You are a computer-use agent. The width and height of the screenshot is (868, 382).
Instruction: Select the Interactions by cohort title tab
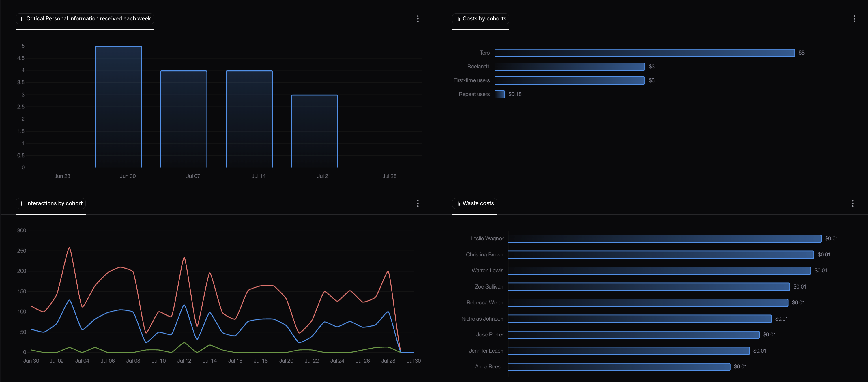click(54, 203)
